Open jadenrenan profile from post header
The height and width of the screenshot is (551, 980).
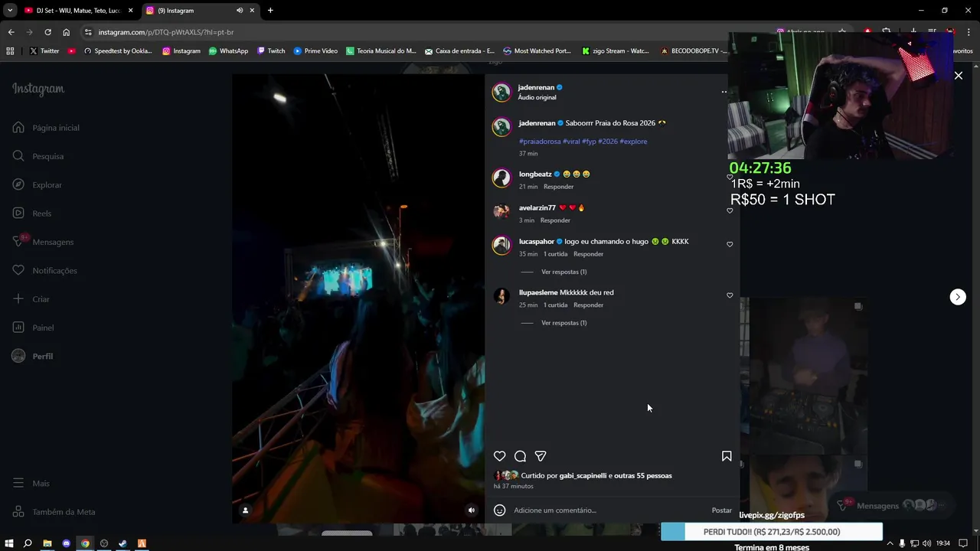[x=536, y=87]
